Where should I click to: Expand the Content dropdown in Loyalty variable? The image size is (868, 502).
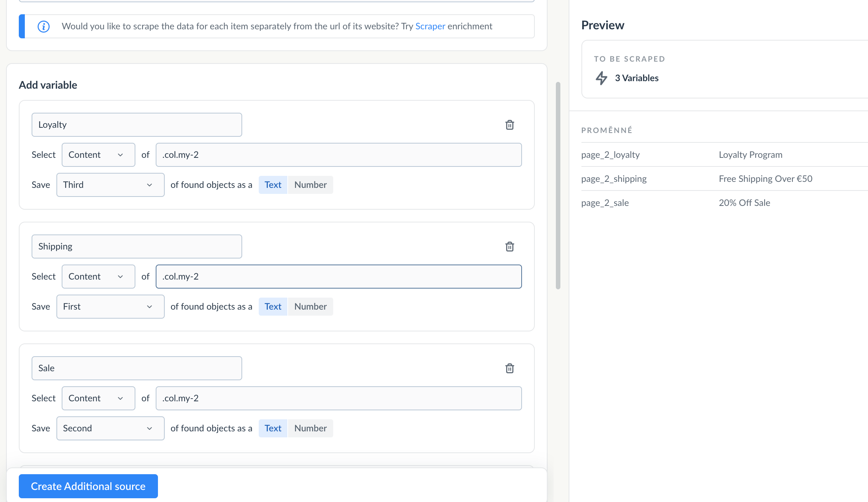coord(98,155)
